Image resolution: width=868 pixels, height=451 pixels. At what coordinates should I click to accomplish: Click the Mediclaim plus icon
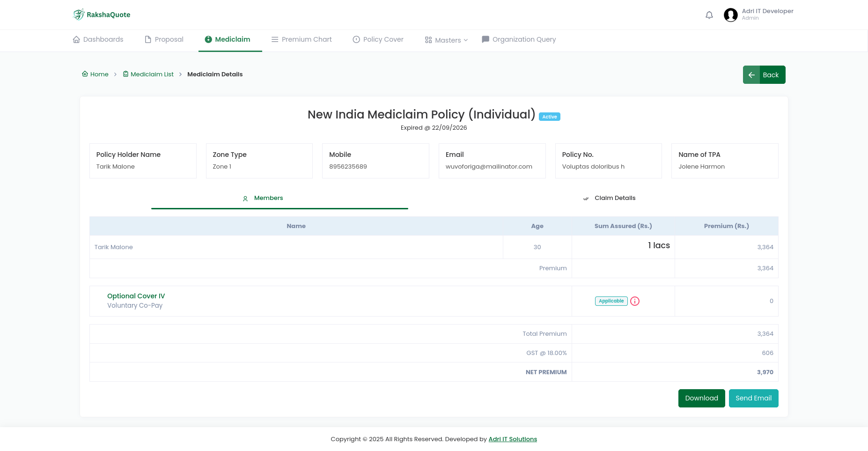[208, 39]
